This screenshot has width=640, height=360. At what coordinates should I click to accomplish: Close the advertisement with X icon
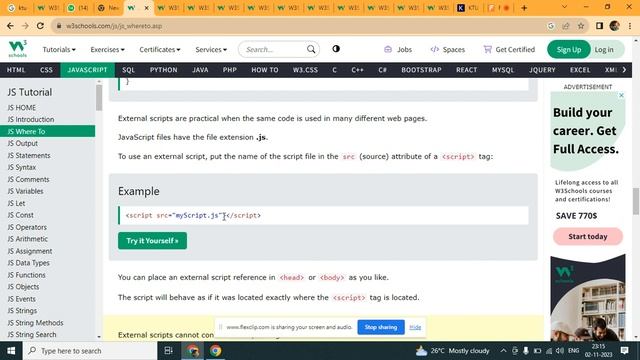(621, 95)
